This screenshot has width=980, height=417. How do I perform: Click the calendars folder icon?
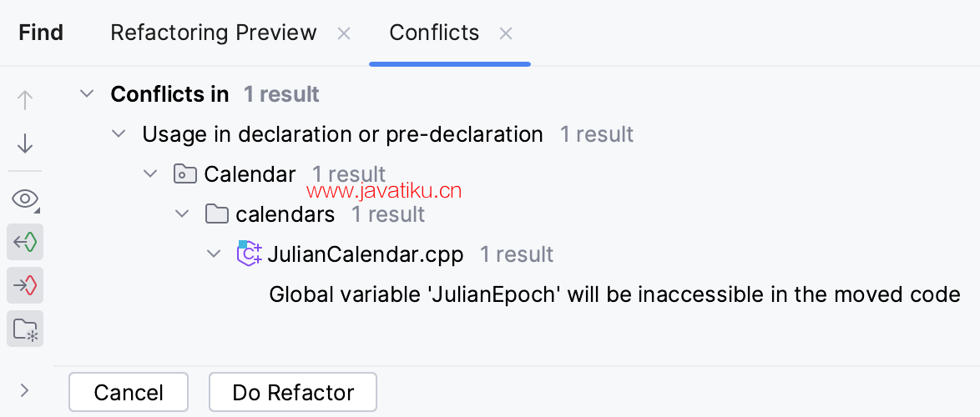pyautogui.click(x=217, y=214)
